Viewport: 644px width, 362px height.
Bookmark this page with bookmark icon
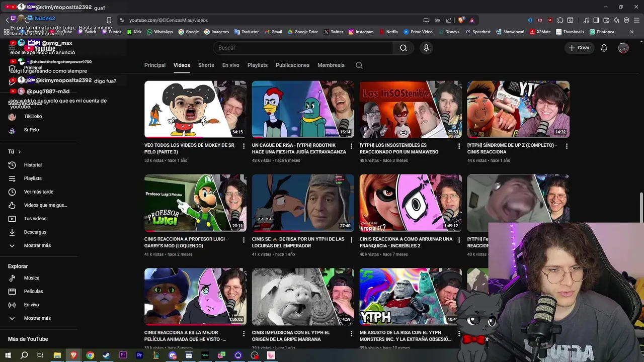109,20
